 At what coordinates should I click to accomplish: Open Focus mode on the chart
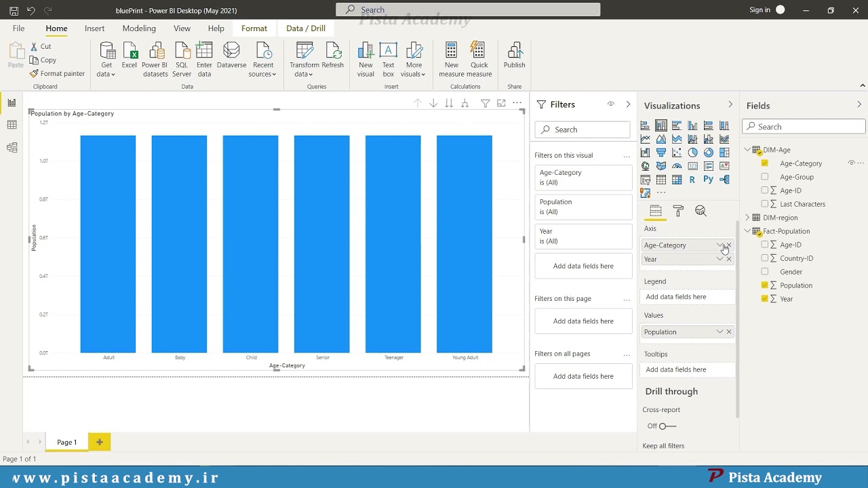coord(501,103)
